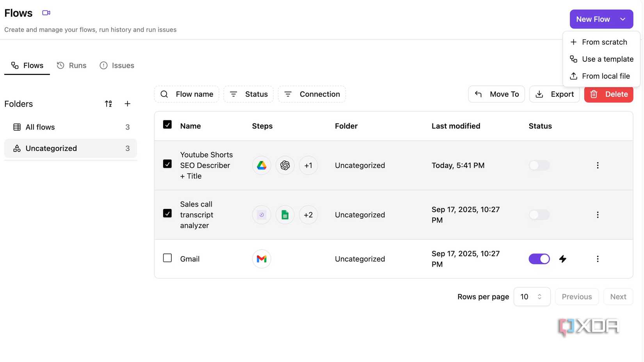
Task: Open the Rows per page selector
Action: [532, 296]
